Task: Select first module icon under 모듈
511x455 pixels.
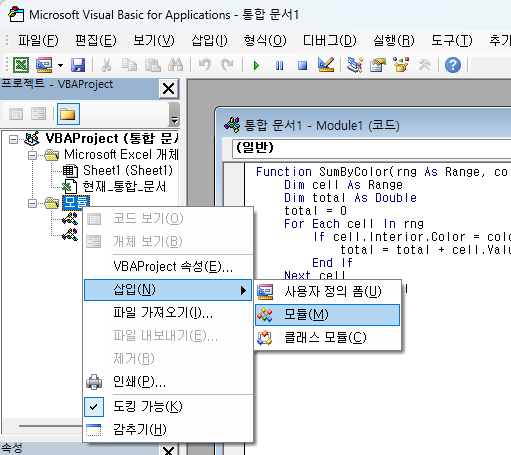Action: (x=70, y=219)
